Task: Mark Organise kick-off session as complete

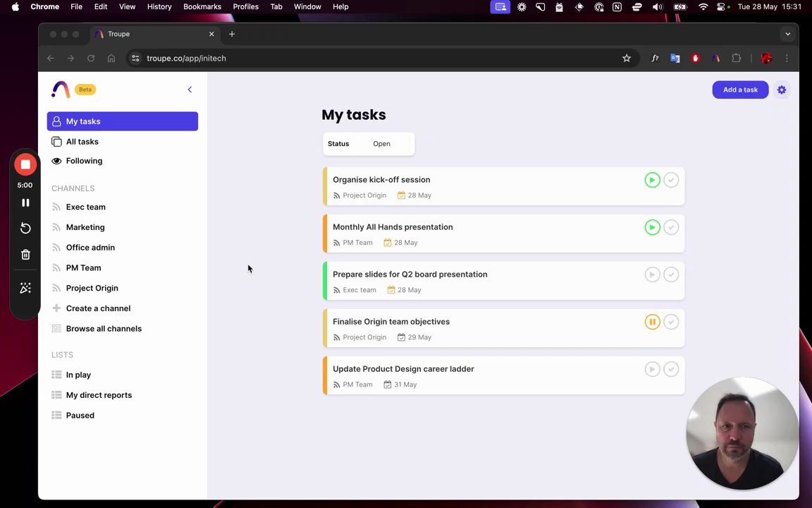Action: pyautogui.click(x=670, y=180)
